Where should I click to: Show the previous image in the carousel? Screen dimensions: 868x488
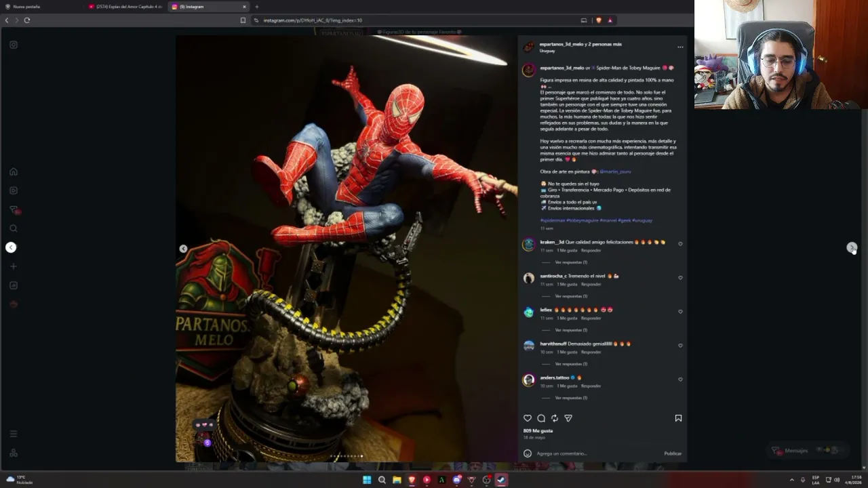point(183,249)
